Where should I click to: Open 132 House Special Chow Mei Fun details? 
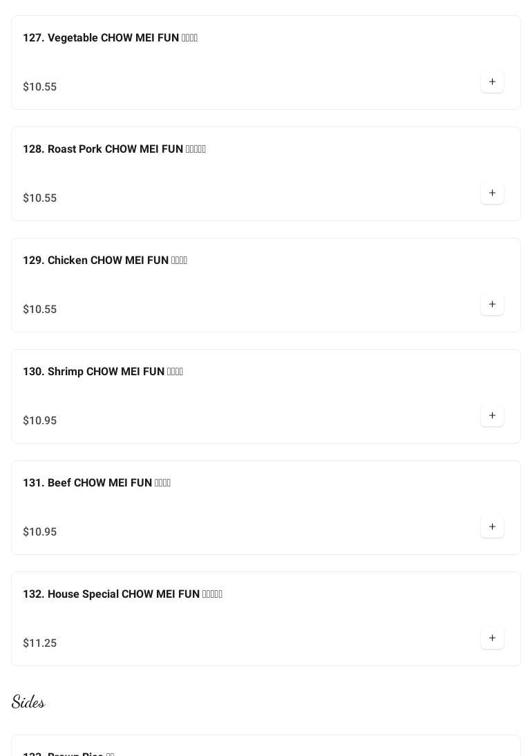click(x=122, y=594)
